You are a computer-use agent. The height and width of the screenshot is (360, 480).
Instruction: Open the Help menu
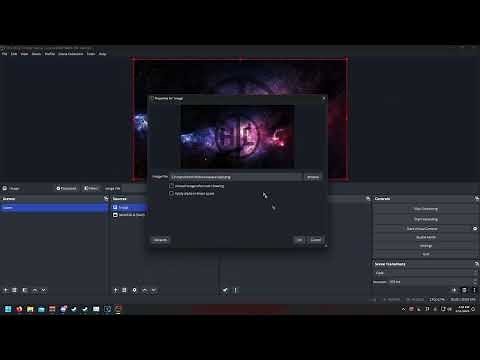click(x=103, y=54)
